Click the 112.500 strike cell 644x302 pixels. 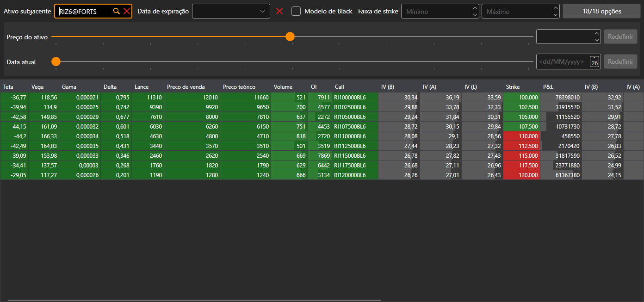click(522, 146)
